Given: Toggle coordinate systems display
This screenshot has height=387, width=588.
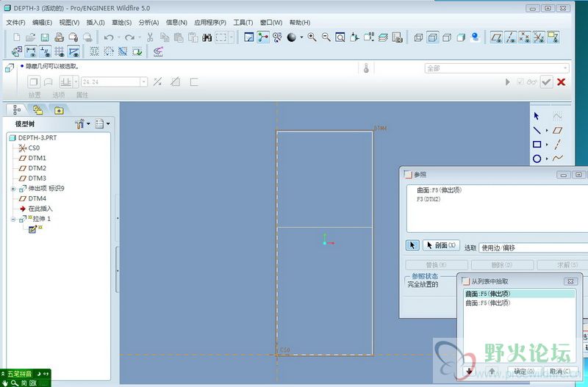Looking at the screenshot, I should pyautogui.click(x=539, y=37).
